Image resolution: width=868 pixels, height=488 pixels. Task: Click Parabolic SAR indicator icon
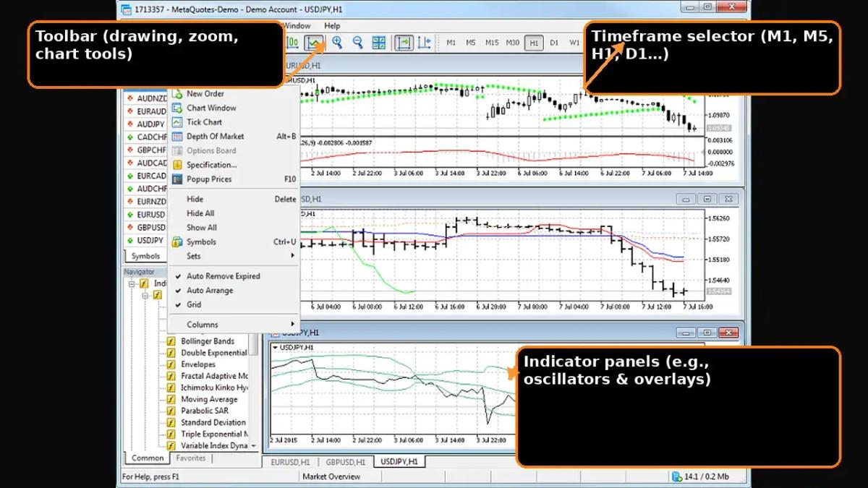[x=171, y=411]
